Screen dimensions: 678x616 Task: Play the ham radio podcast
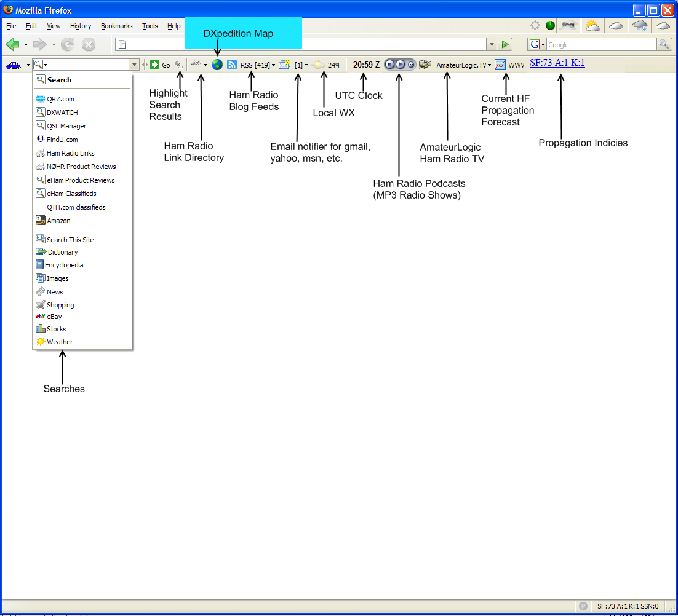[401, 65]
